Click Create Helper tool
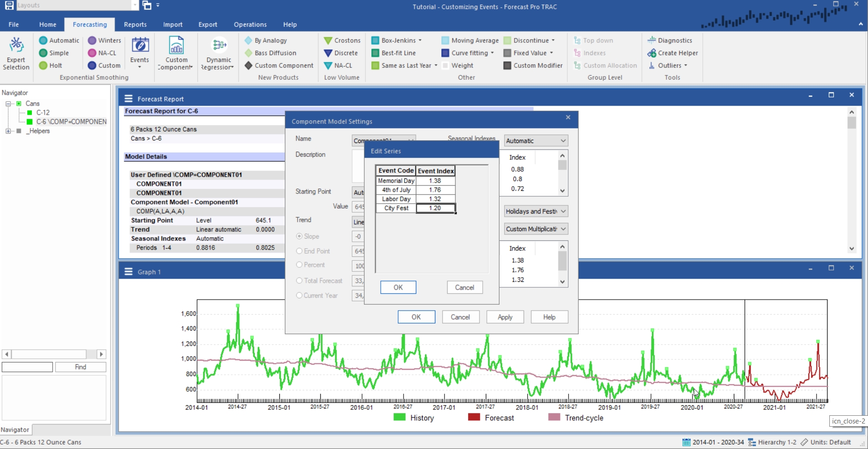This screenshot has width=868, height=449. pyautogui.click(x=673, y=53)
